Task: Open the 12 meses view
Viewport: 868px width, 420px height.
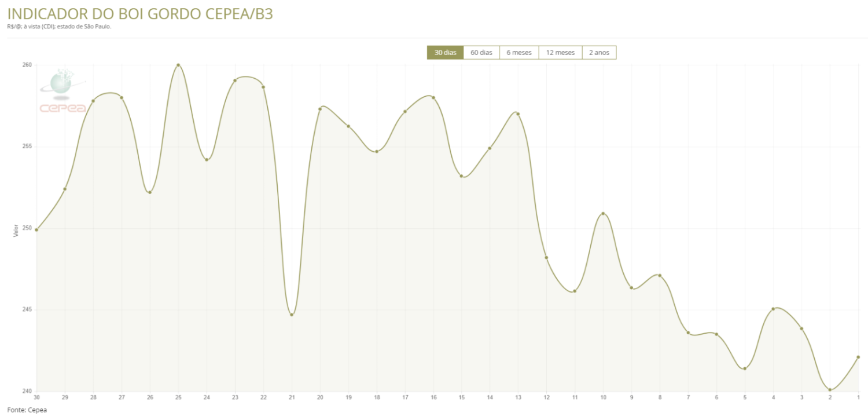Action: (x=560, y=53)
